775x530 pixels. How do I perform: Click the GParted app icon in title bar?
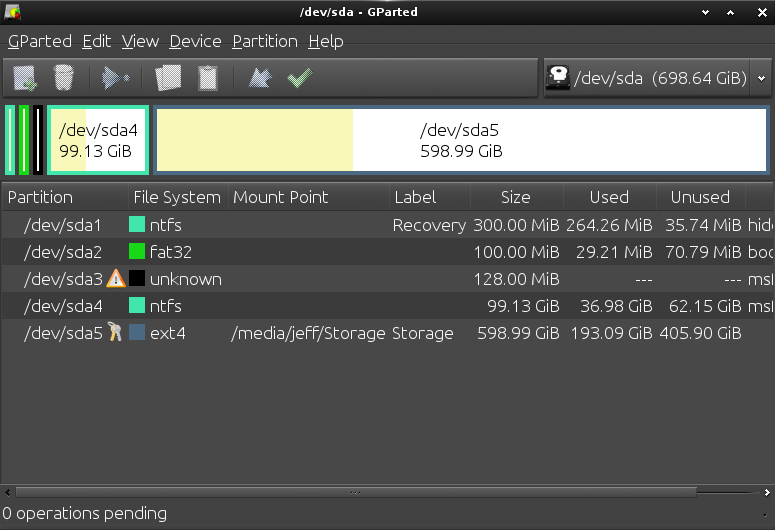pos(12,12)
